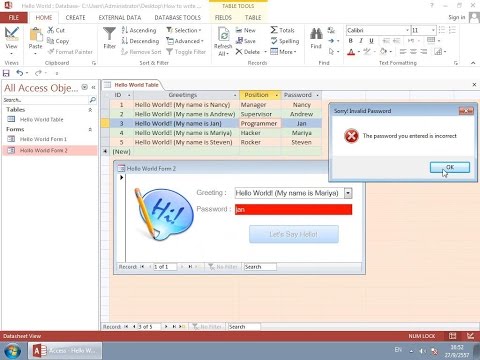The height and width of the screenshot is (360, 480).
Task: Select the Programmer cell
Action: pos(260,123)
